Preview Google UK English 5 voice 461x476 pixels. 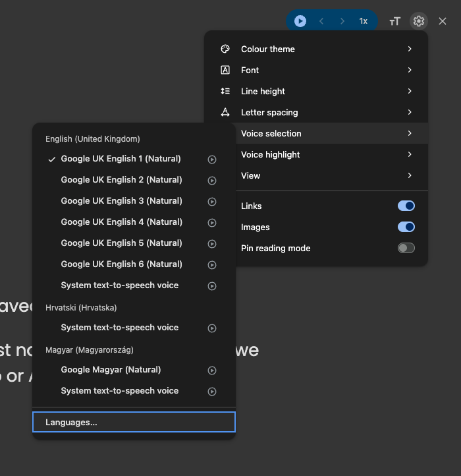(x=212, y=244)
